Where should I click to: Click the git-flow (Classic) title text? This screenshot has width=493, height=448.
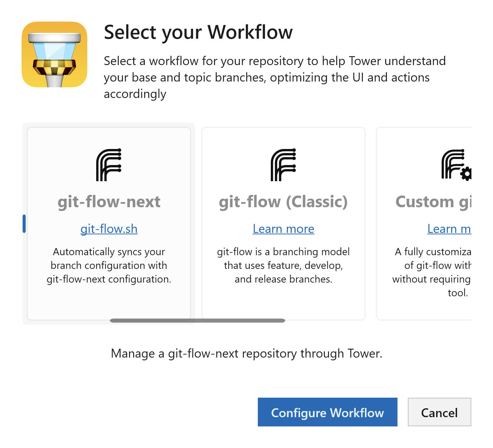[x=283, y=201]
